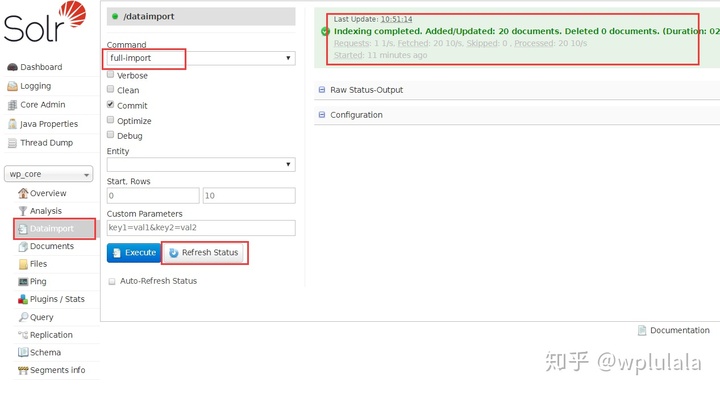Screen dimensions: 720x394
Task: Click 'Started: 11 minutes ago' text
Action: (x=380, y=55)
